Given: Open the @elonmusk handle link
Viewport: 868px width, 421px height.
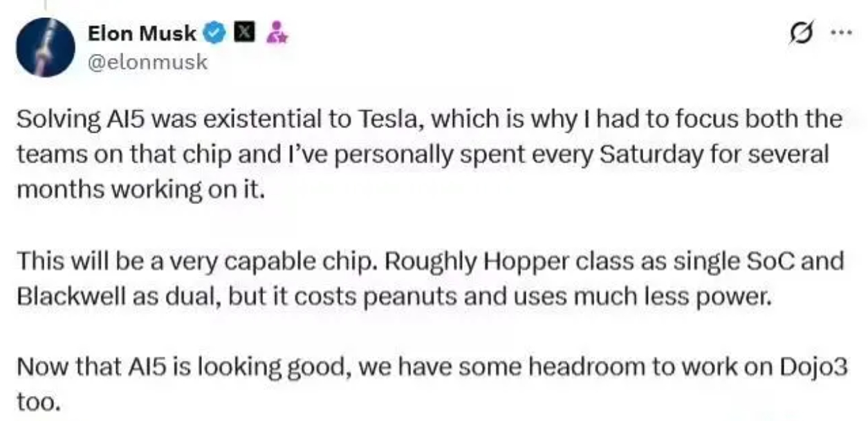Looking at the screenshot, I should 147,62.
